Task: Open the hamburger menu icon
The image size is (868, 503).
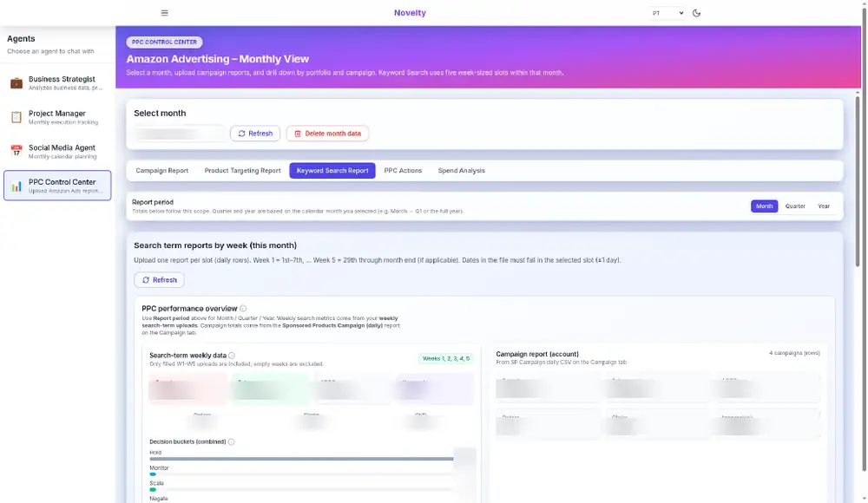Action: point(164,13)
